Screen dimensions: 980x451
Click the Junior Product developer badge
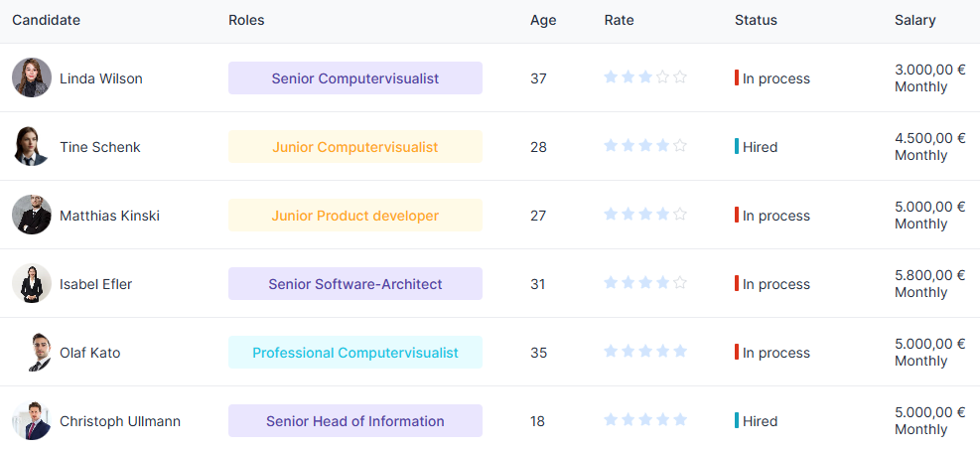pyautogui.click(x=355, y=216)
